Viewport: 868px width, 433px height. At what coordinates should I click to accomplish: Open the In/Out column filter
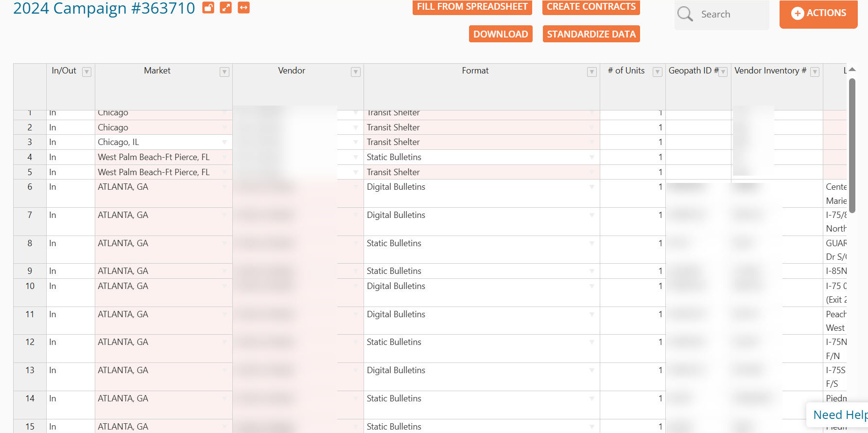(87, 72)
